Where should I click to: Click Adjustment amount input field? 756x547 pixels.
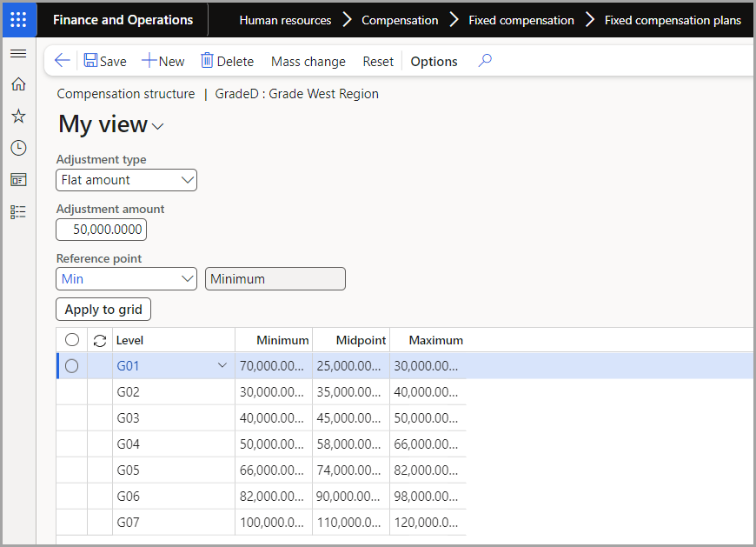click(102, 230)
